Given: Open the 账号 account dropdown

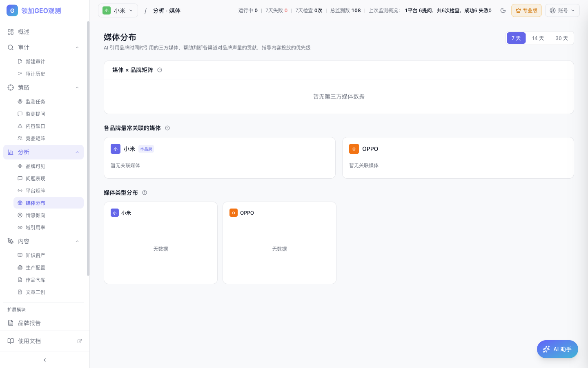Looking at the screenshot, I should click(562, 11).
